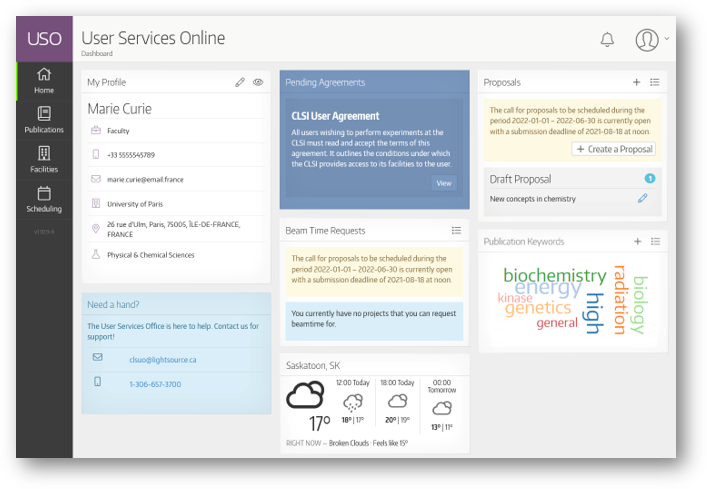Email clsuo@lightsource.ca support link
Viewport: 707px width, 489px height.
click(162, 360)
